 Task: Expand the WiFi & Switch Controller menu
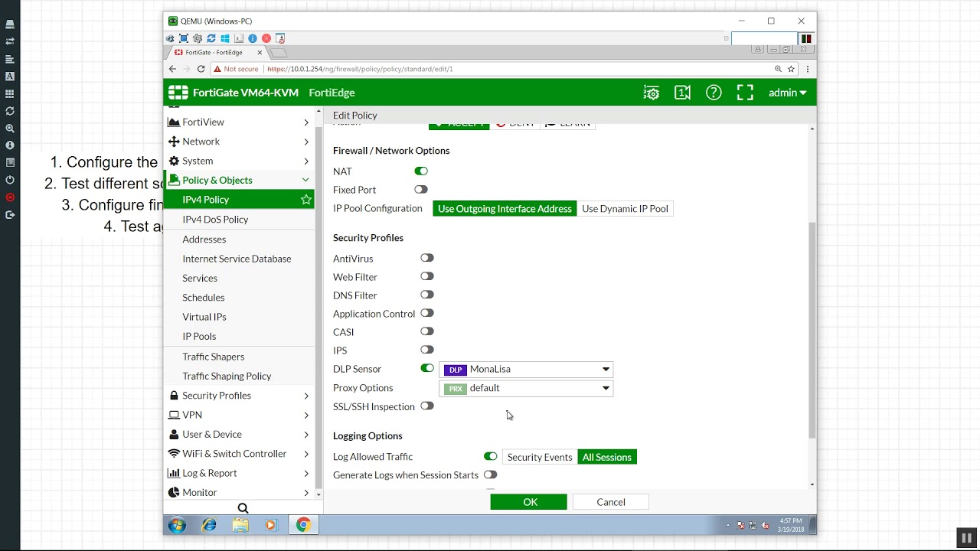(240, 454)
